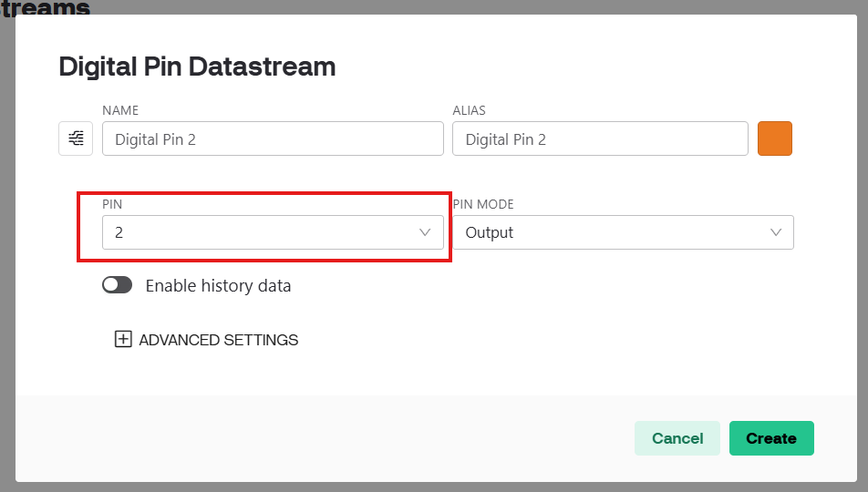Click the NAME field label
The image size is (868, 492).
pos(120,110)
